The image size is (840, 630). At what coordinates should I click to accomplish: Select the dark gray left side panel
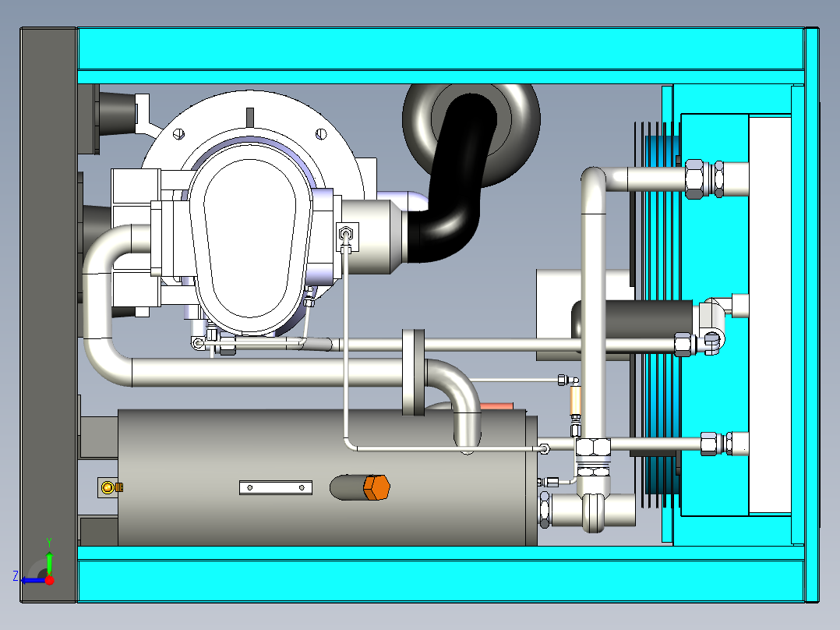49,315
